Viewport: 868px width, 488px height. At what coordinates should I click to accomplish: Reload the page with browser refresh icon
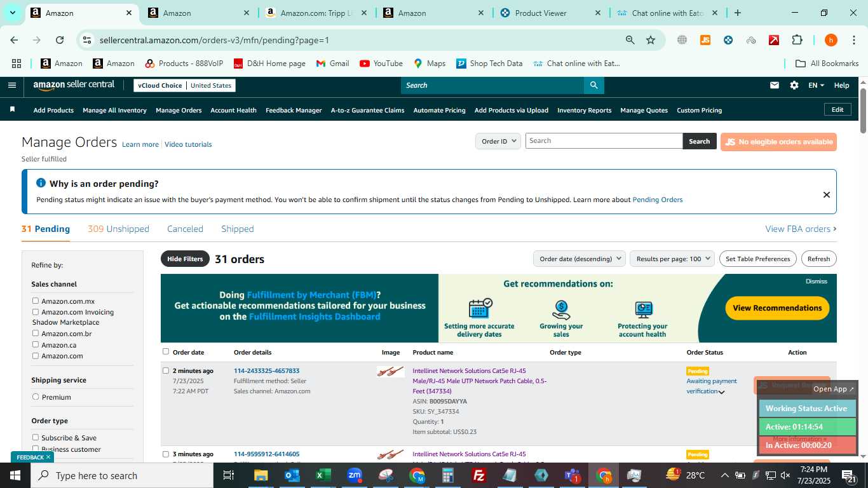pos(60,40)
